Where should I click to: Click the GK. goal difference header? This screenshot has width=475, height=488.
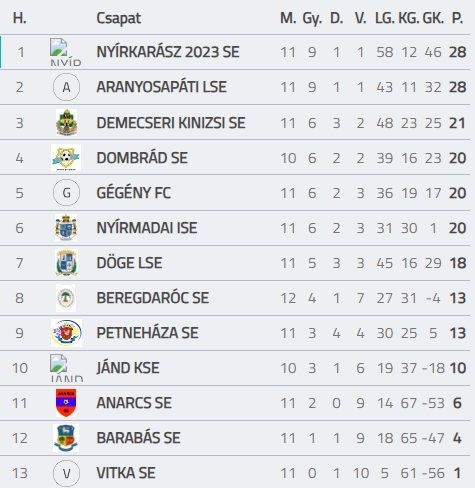pos(433,18)
